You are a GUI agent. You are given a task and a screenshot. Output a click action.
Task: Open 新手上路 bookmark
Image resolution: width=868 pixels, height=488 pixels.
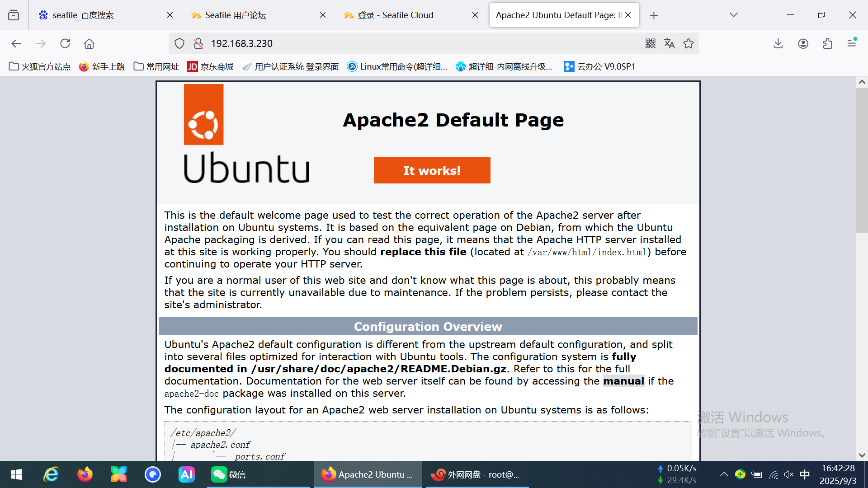coord(102,66)
